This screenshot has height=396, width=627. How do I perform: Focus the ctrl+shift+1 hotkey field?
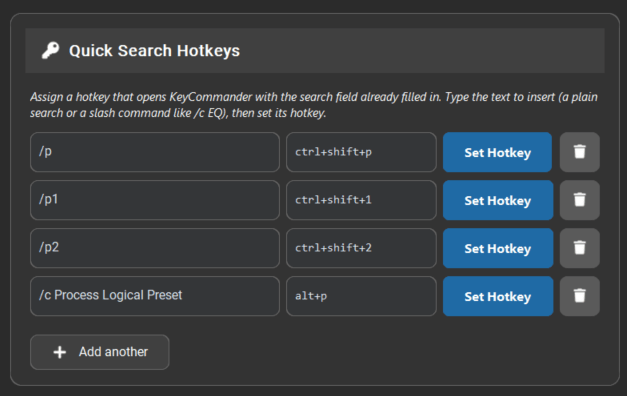click(361, 200)
